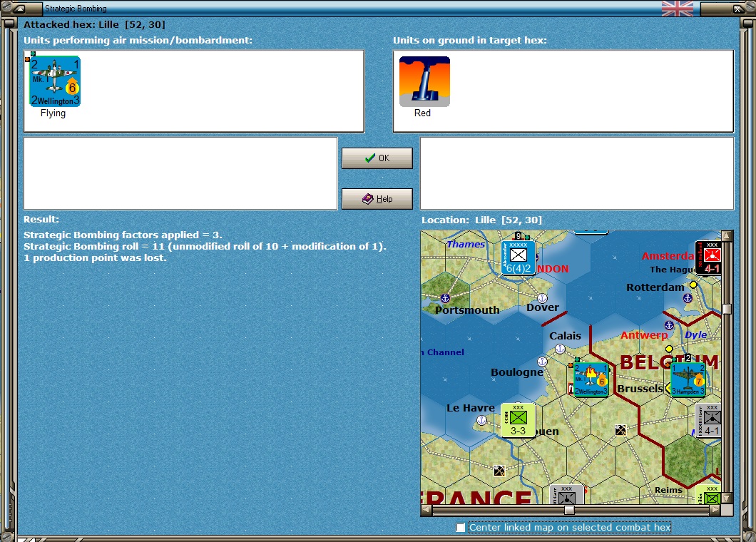Click the map horizontal scrollbar left arrow
Screen dimensions: 756x542
pos(426,510)
